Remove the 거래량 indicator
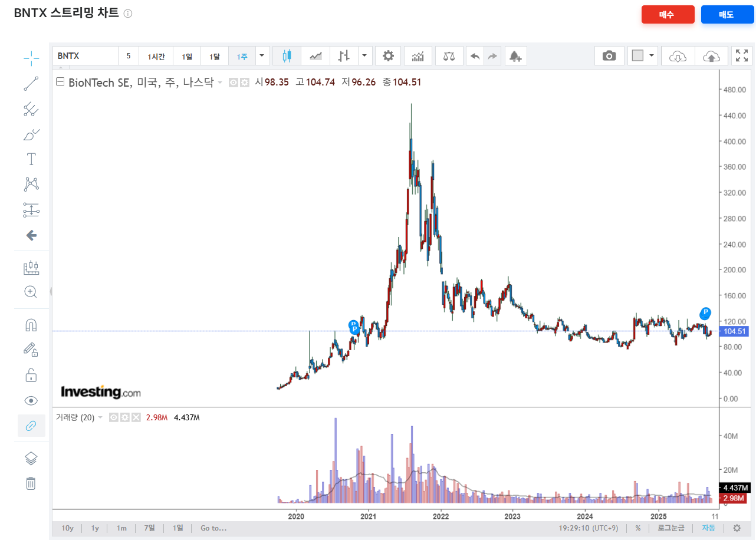 [x=136, y=417]
